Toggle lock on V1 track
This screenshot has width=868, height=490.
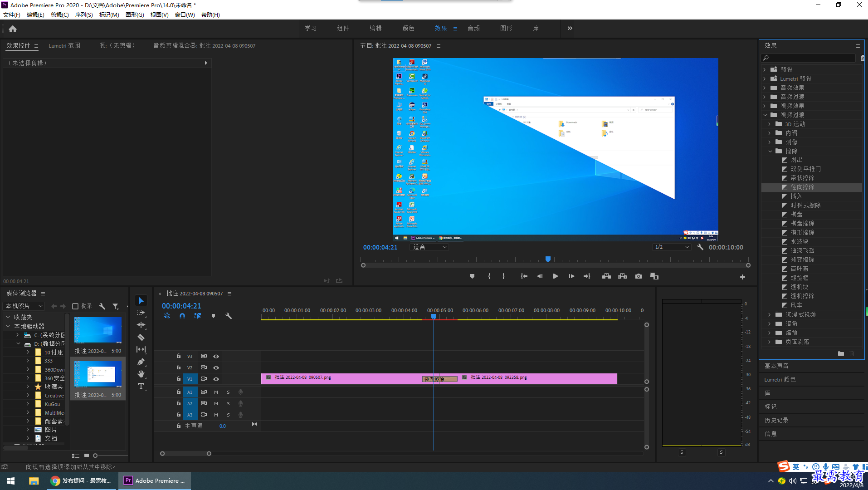tap(179, 379)
